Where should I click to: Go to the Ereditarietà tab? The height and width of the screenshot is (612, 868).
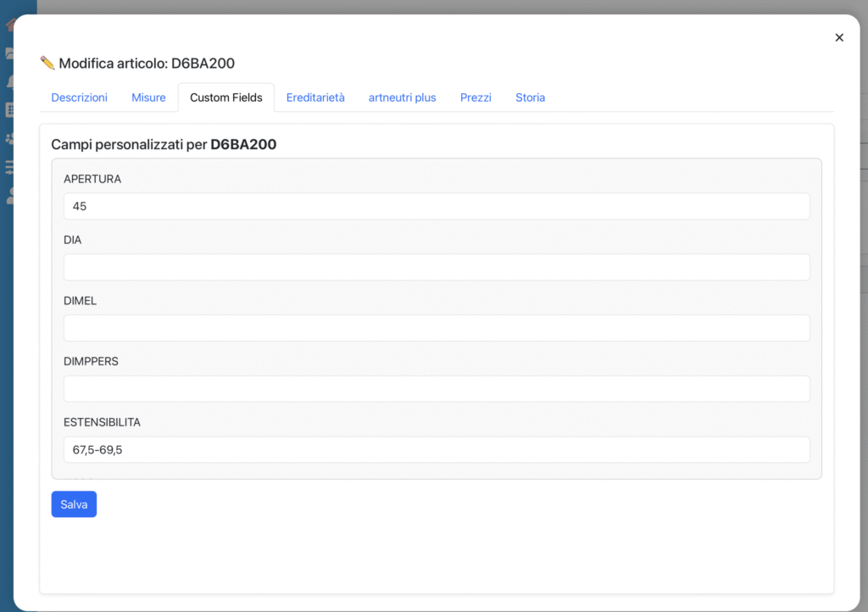315,97
